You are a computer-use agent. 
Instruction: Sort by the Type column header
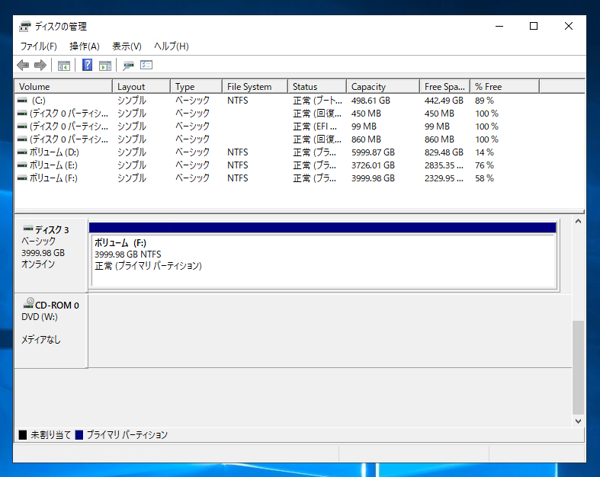[x=196, y=86]
